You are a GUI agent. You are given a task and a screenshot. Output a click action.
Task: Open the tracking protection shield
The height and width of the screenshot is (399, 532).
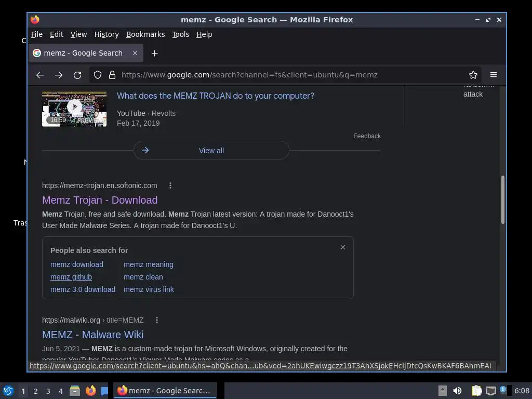point(98,75)
